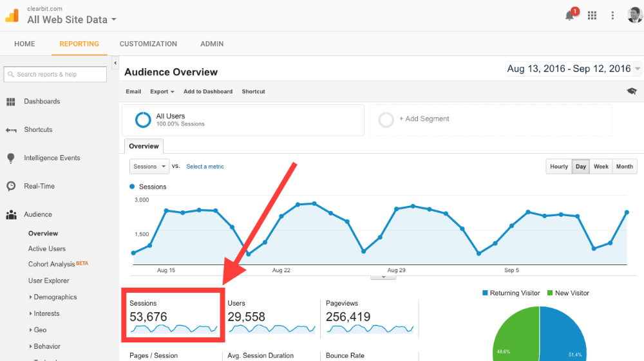Open Intelligence Events in sidebar
644x361 pixels.
tap(52, 158)
